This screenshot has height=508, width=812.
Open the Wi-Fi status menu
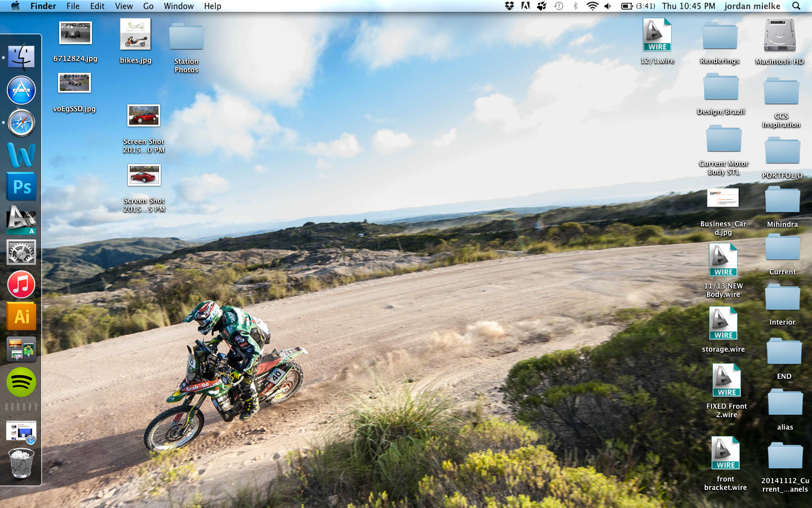pyautogui.click(x=592, y=6)
